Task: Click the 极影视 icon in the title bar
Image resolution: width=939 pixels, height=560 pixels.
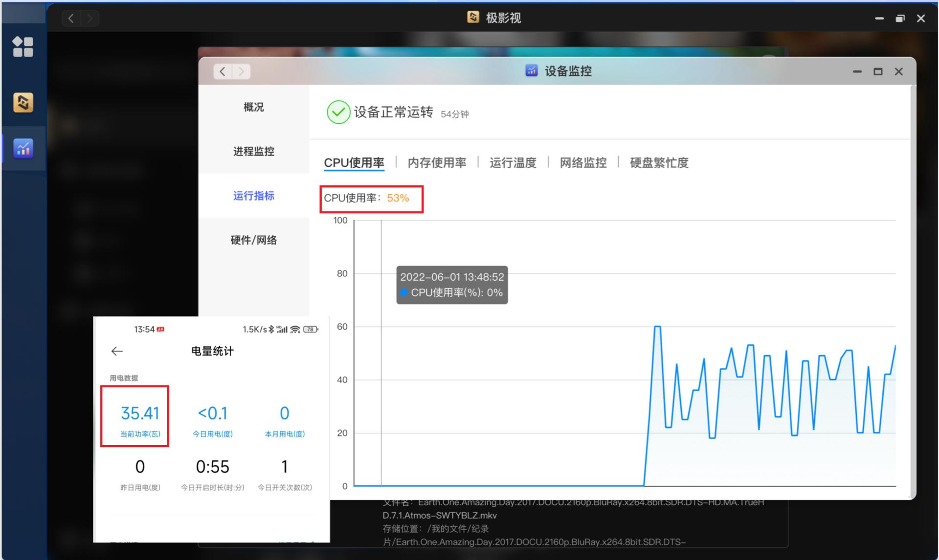Action: 473,18
